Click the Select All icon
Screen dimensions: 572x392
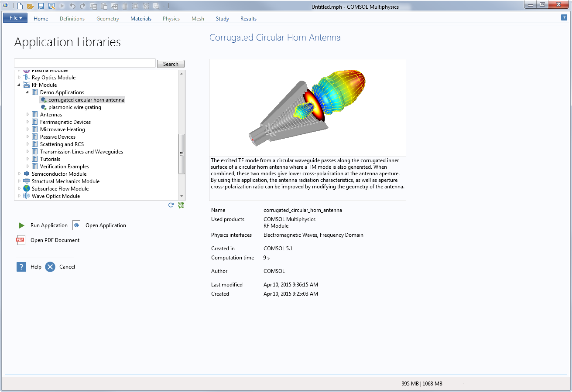point(135,6)
